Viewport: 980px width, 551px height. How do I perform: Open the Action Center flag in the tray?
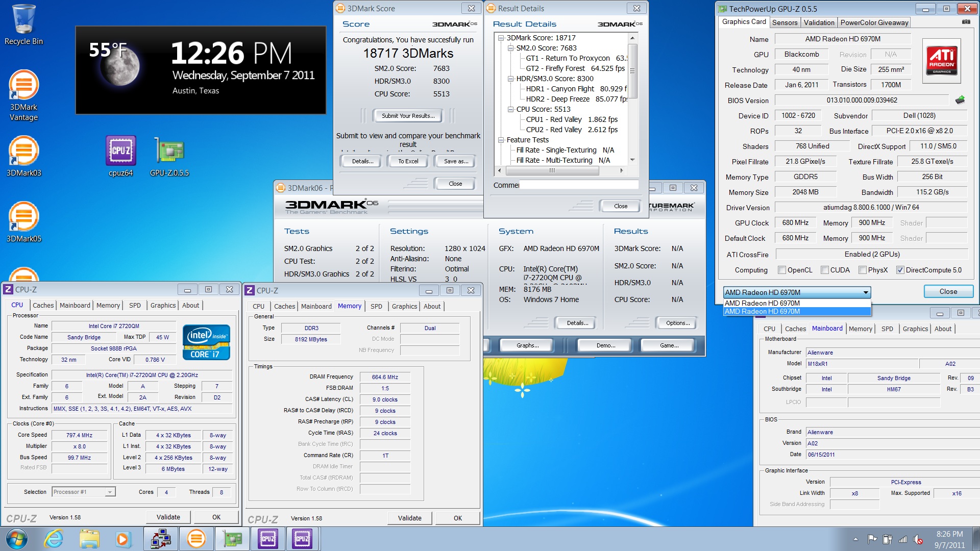coord(872,539)
